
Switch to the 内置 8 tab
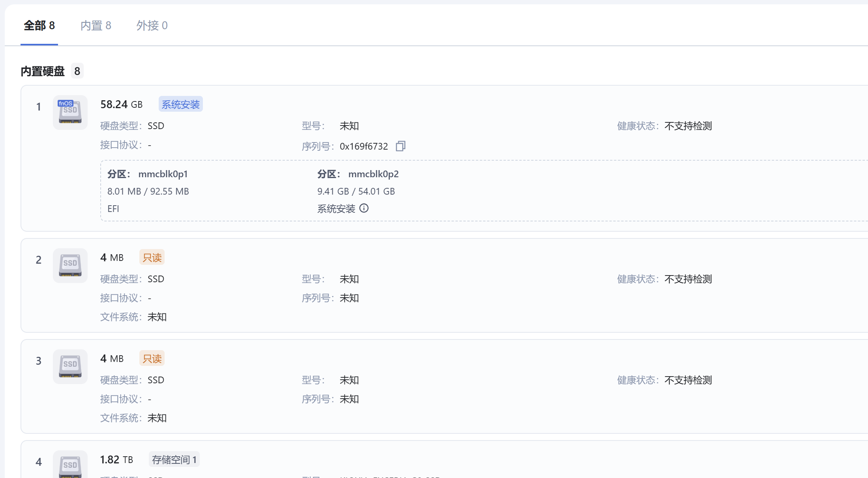pos(96,26)
